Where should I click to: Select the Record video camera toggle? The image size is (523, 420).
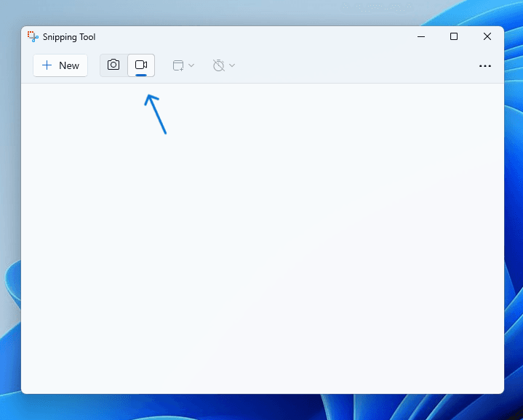(141, 65)
